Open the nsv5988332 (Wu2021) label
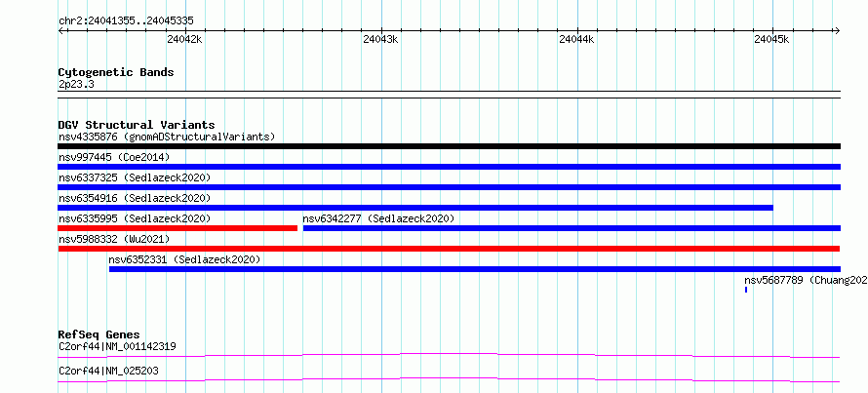Image resolution: width=868 pixels, height=393 pixels. (114, 239)
